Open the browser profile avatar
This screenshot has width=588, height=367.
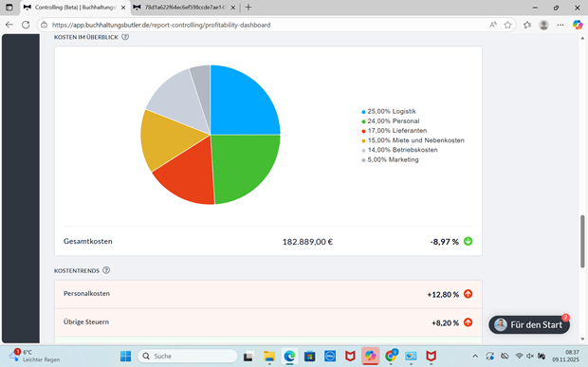tap(543, 25)
